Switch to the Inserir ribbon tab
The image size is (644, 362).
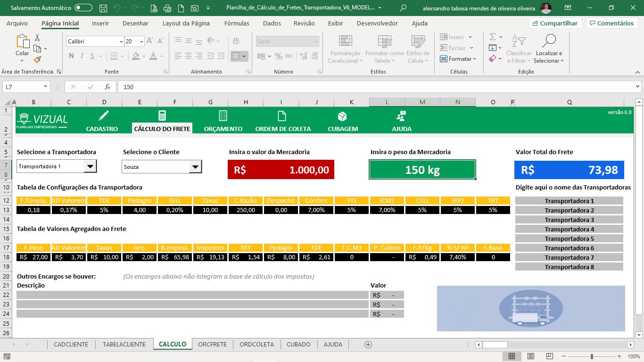pyautogui.click(x=100, y=23)
